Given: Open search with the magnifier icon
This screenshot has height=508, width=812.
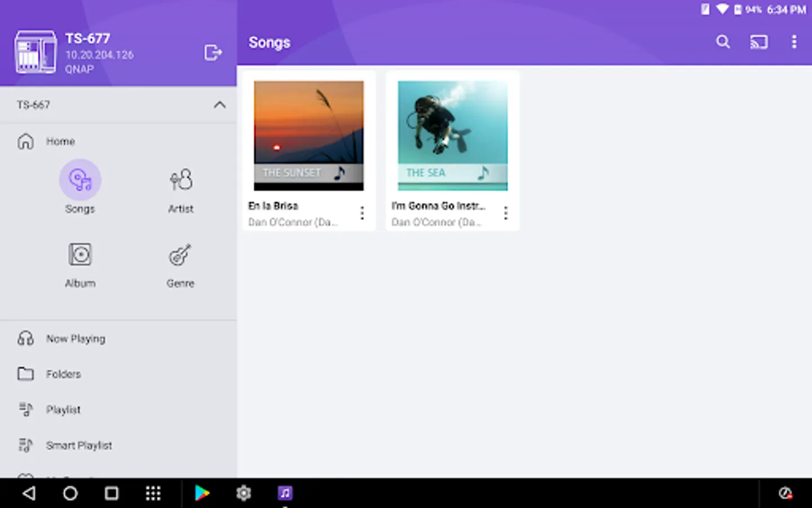Looking at the screenshot, I should [723, 42].
